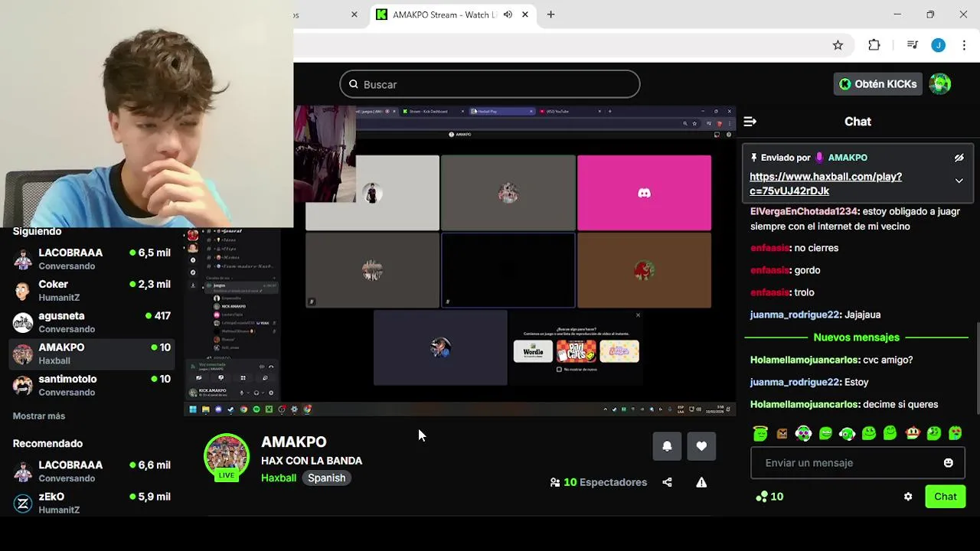Click the Coker avatar icon
The width and height of the screenshot is (980, 551).
23,291
